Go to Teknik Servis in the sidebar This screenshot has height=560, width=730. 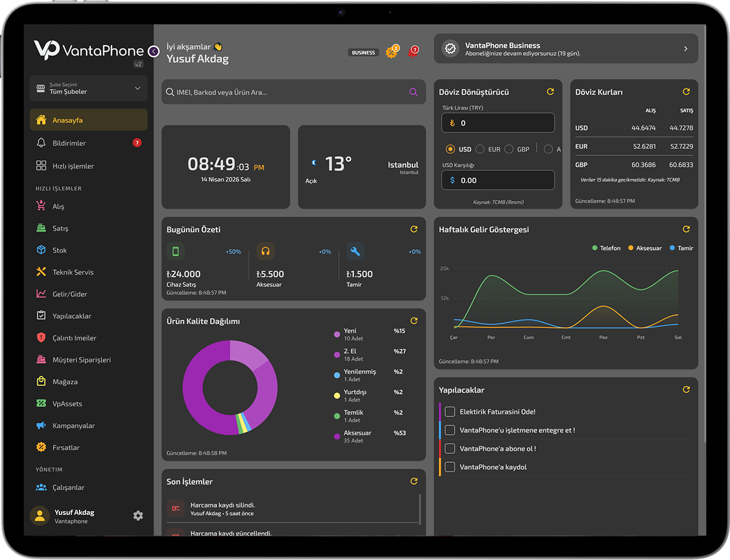click(73, 272)
